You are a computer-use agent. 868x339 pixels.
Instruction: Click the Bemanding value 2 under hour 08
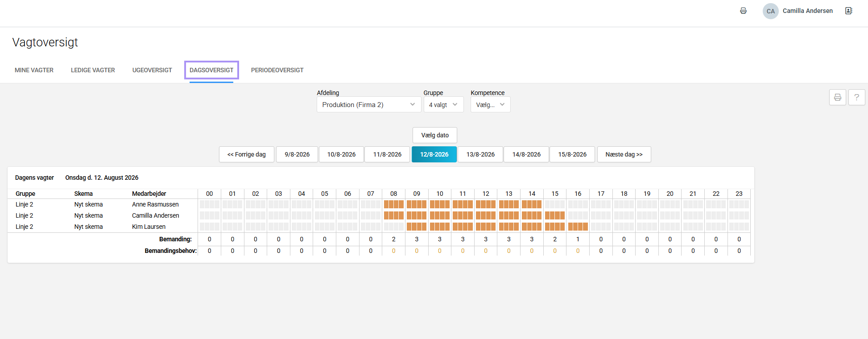coord(394,239)
